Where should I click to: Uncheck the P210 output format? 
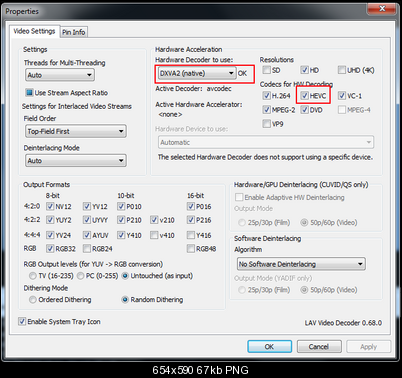121,220
